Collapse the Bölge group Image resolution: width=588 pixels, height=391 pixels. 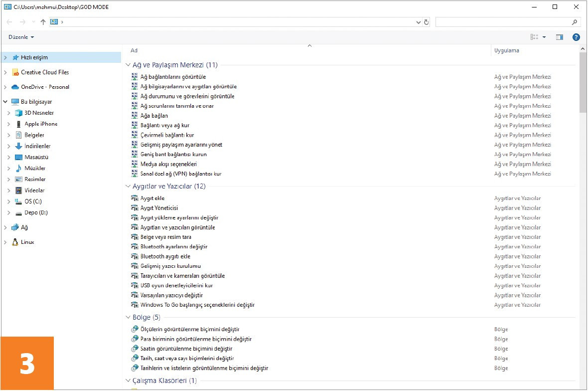point(128,318)
